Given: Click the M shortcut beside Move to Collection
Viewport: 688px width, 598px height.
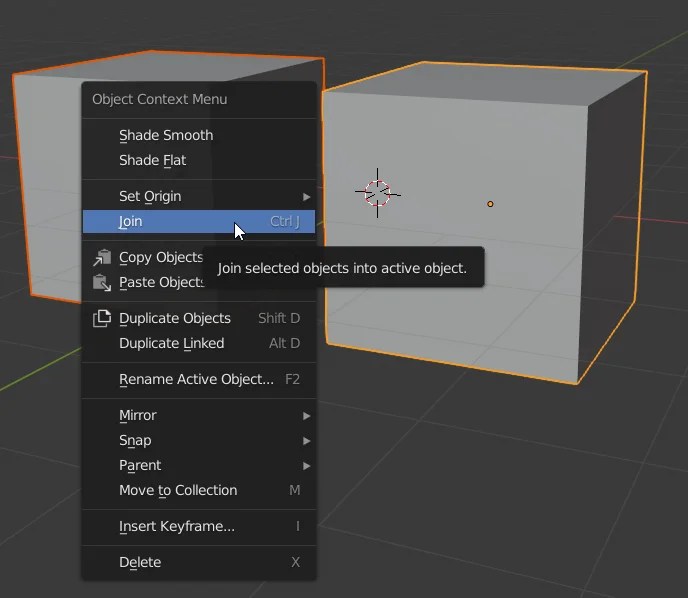Looking at the screenshot, I should [294, 490].
